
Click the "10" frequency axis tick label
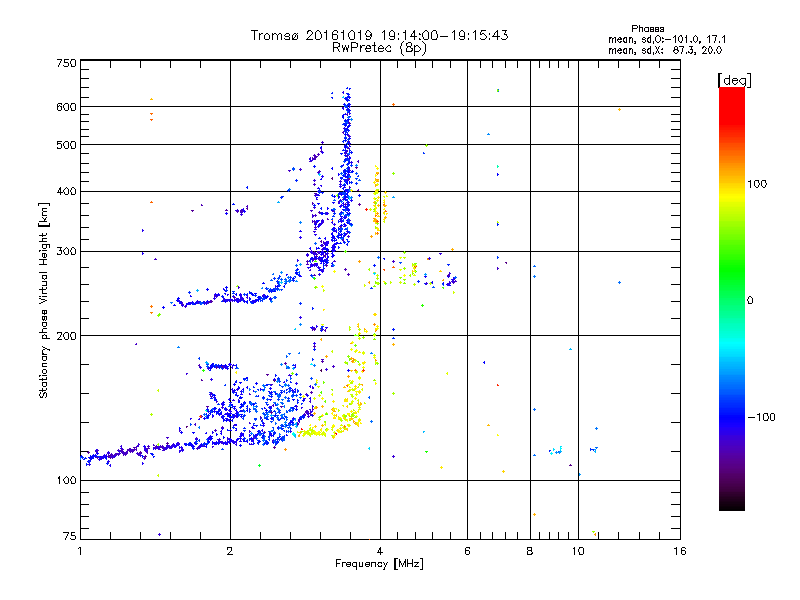tap(578, 551)
